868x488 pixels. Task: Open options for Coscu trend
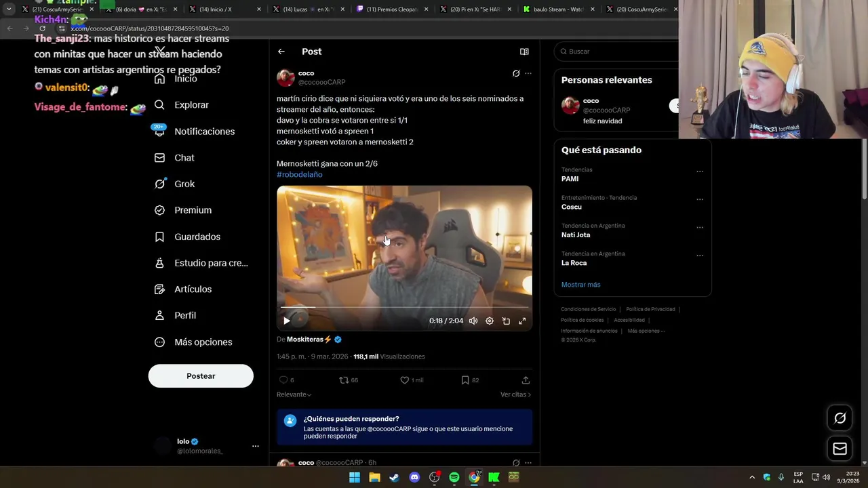tap(700, 199)
